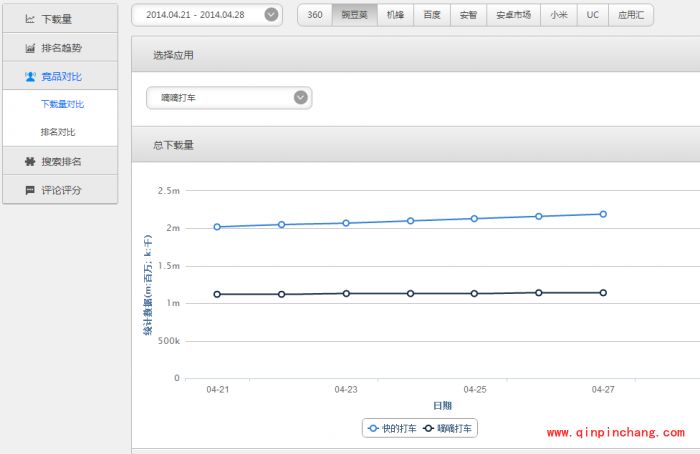
Task: Select the 豌豆荚 market tab
Action: pyautogui.click(x=354, y=15)
